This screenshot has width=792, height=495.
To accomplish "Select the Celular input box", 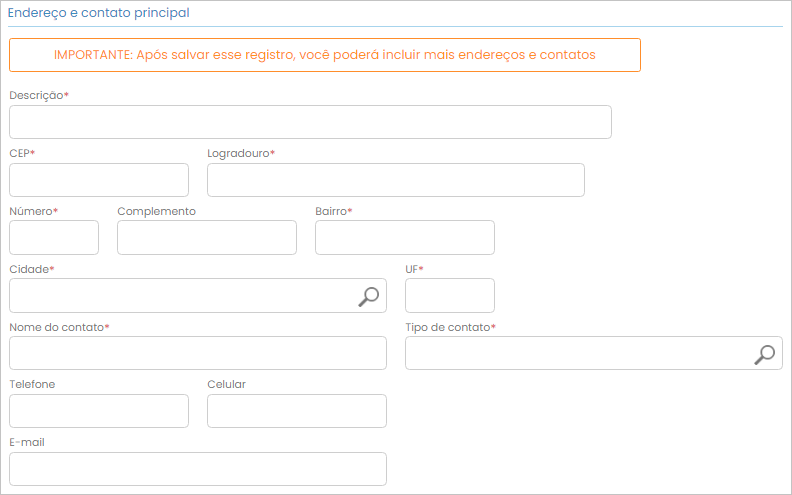I will tap(297, 411).
